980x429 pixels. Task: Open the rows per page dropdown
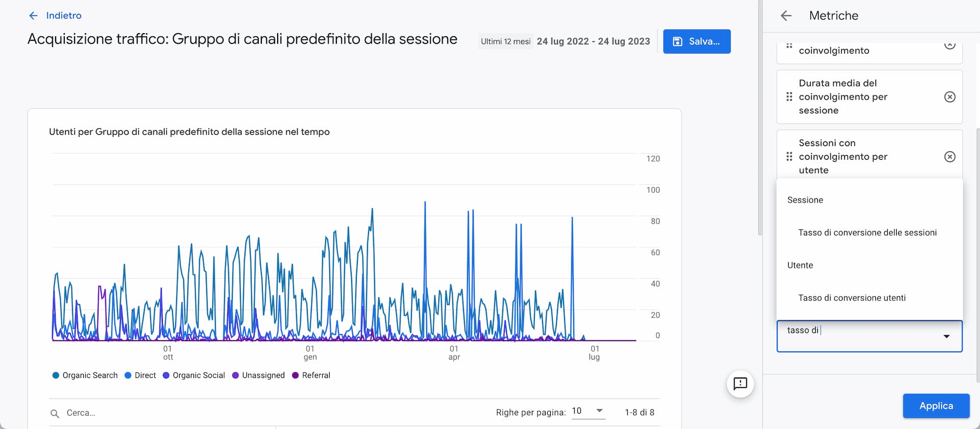click(x=588, y=411)
